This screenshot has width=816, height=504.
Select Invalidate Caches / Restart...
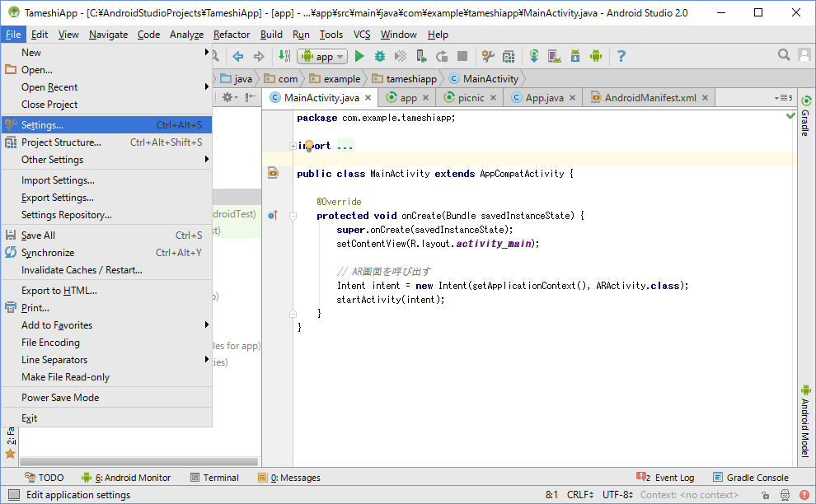106,270
